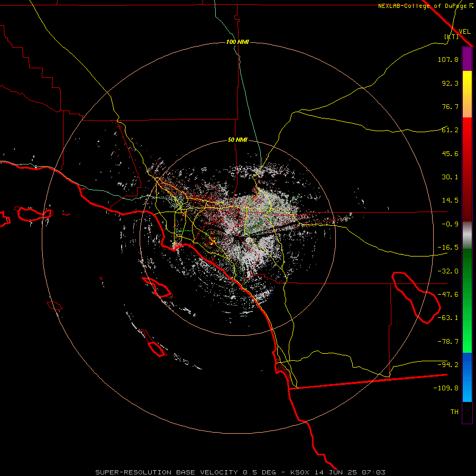Pick the black TH segment of the scale
This screenshot has height=476, width=476.
(467, 413)
